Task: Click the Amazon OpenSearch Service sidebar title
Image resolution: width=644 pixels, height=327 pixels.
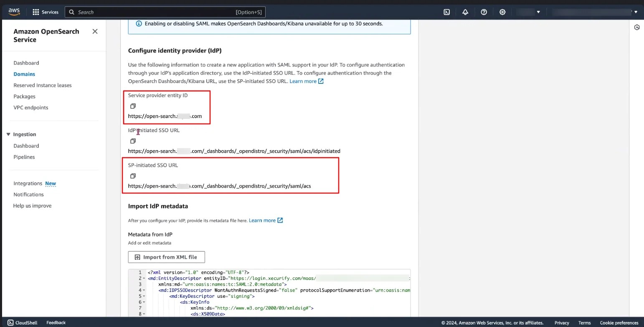Action: click(46, 35)
